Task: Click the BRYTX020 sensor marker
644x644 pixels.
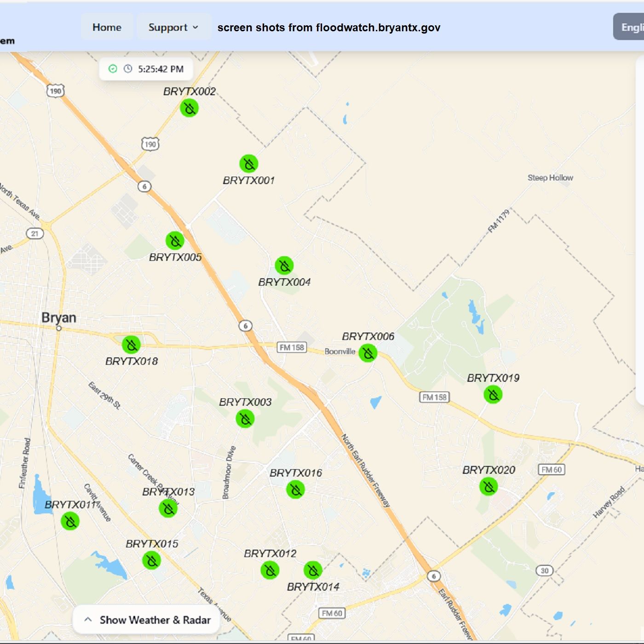Action: [489, 487]
